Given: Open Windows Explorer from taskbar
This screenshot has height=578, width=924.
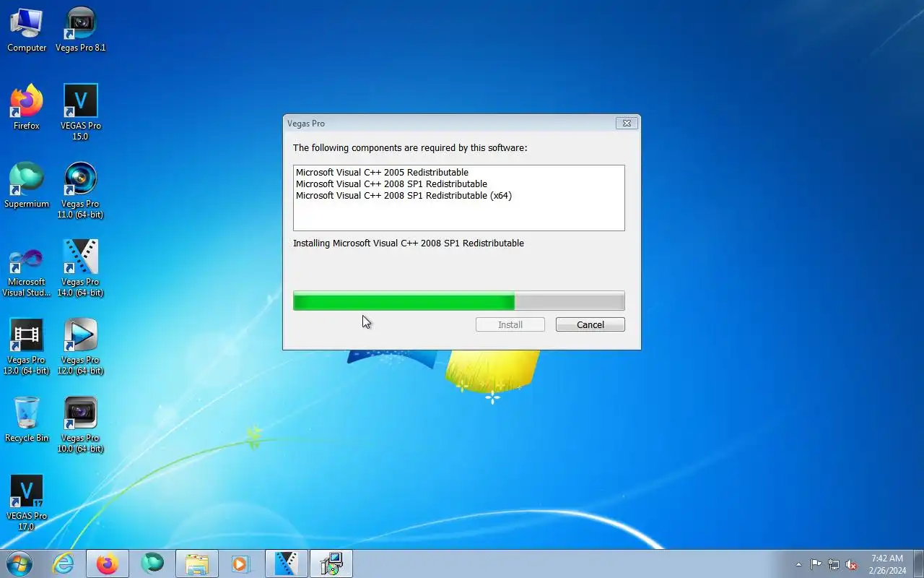Looking at the screenshot, I should click(197, 564).
